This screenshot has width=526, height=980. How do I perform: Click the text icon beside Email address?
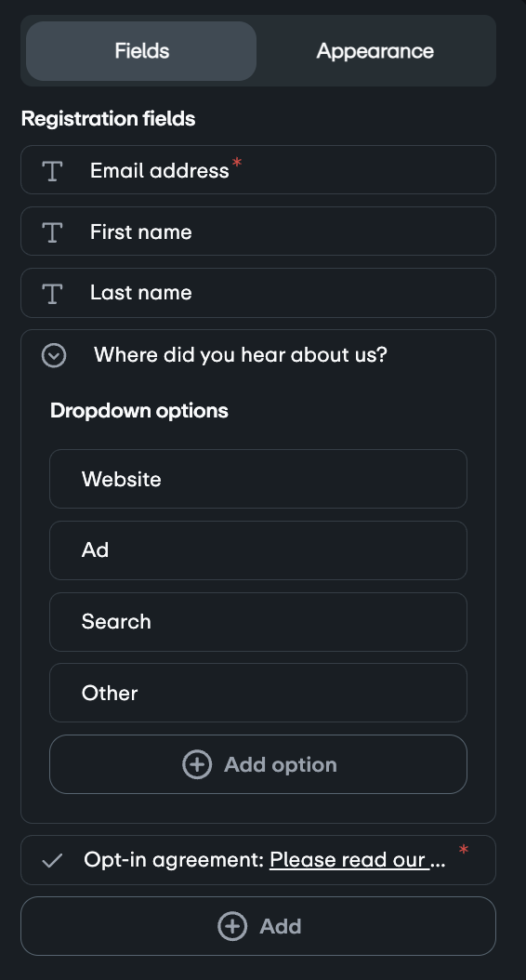(x=52, y=171)
